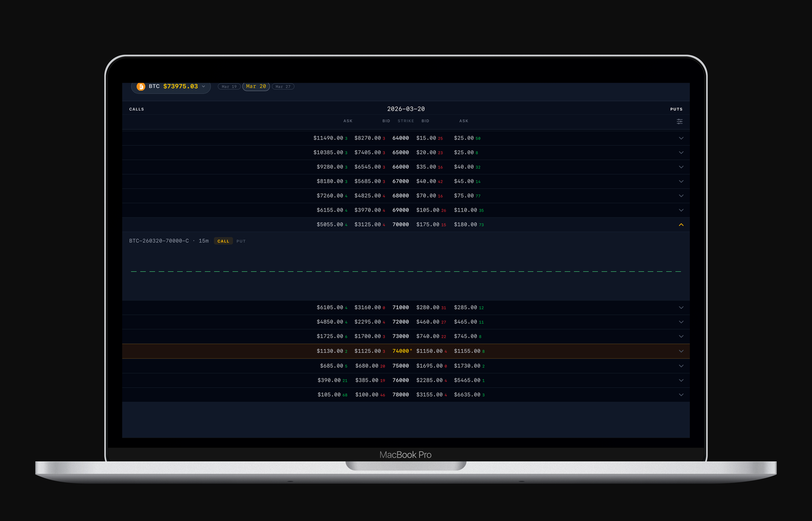Expand the 78000 strike row chevron
This screenshot has height=521, width=812.
(x=681, y=395)
